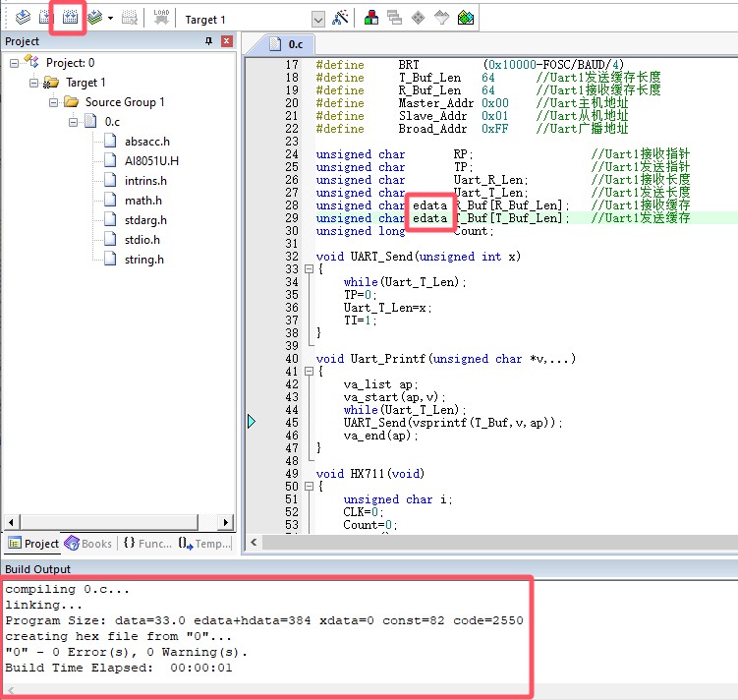Open math.h header in tree
738x700 pixels.
[x=143, y=201]
